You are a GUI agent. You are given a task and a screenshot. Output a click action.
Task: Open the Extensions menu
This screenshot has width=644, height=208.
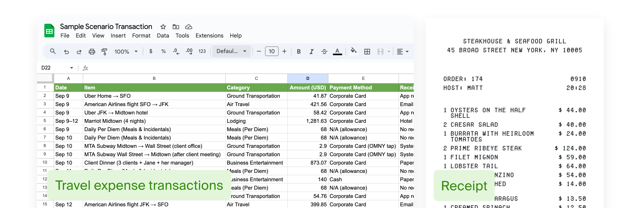(x=209, y=36)
